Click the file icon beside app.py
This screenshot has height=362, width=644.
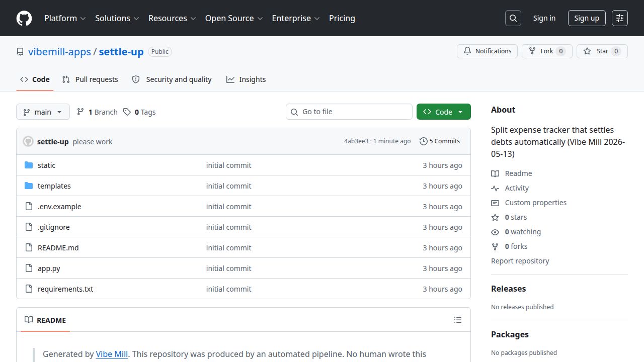(x=29, y=268)
